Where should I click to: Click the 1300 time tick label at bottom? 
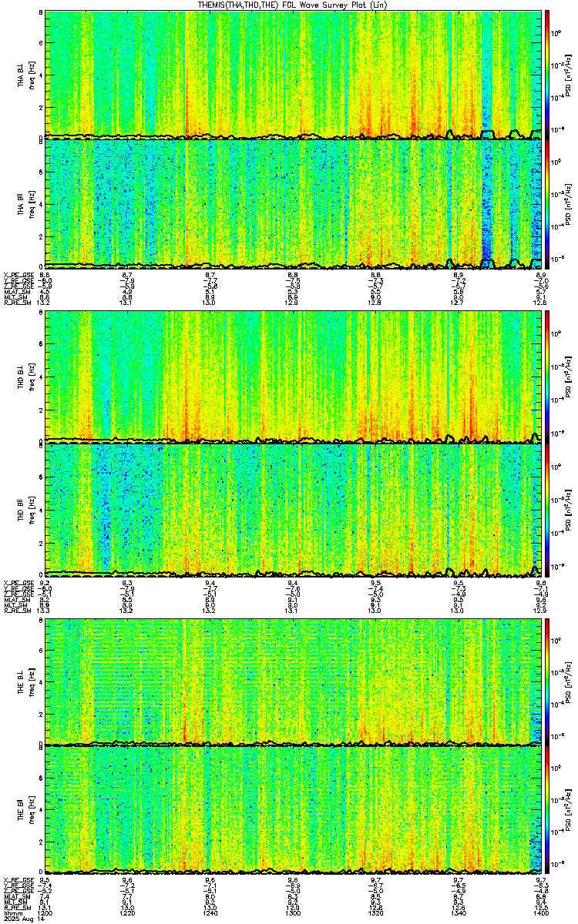(294, 914)
